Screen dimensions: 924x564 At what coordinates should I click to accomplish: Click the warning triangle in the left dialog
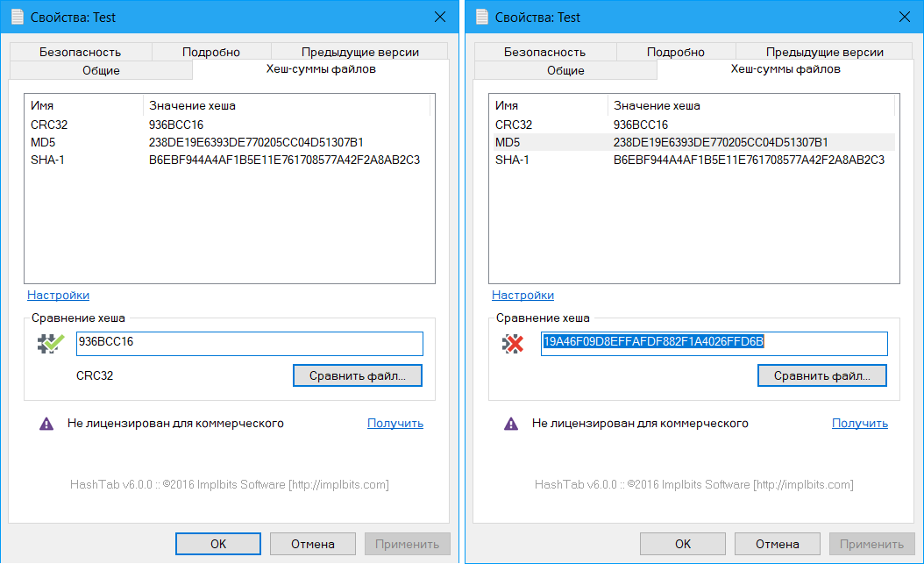pos(46,424)
